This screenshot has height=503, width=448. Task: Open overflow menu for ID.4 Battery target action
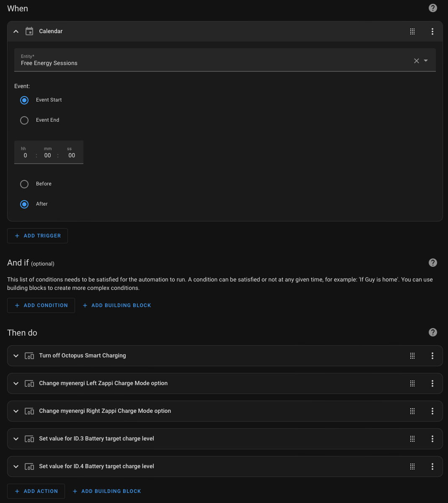[x=432, y=467]
